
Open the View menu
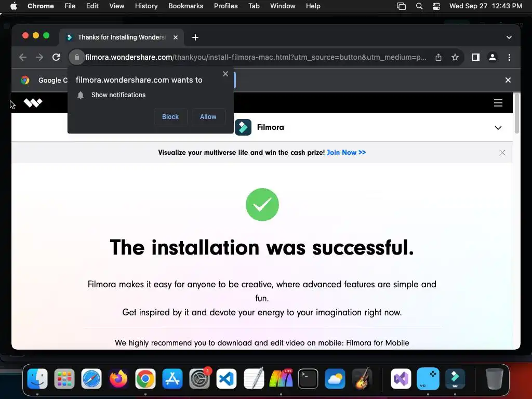116,6
